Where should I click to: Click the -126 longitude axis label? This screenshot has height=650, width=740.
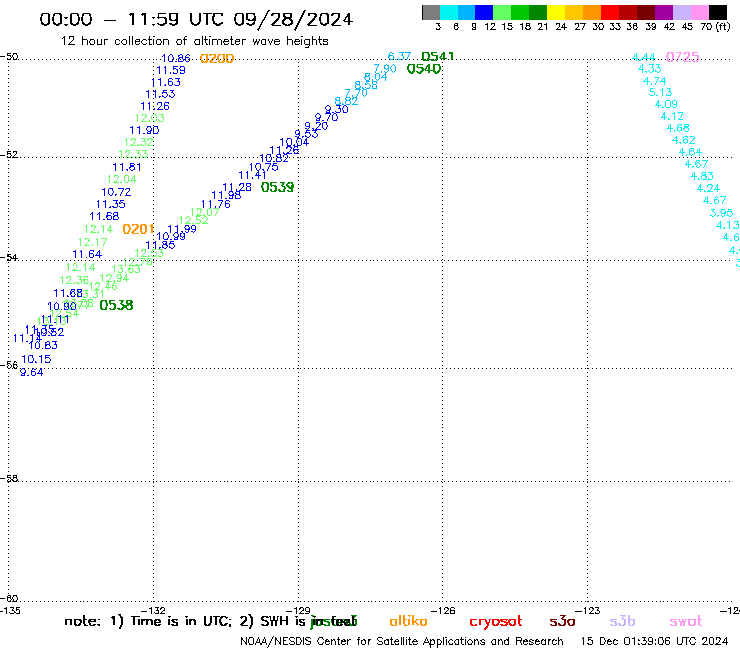click(x=443, y=610)
